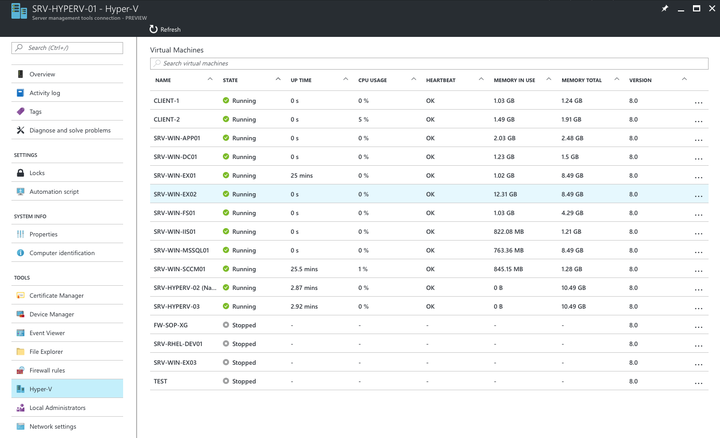This screenshot has height=438, width=720.
Task: Select the TEST virtual machine name
Action: point(160,381)
